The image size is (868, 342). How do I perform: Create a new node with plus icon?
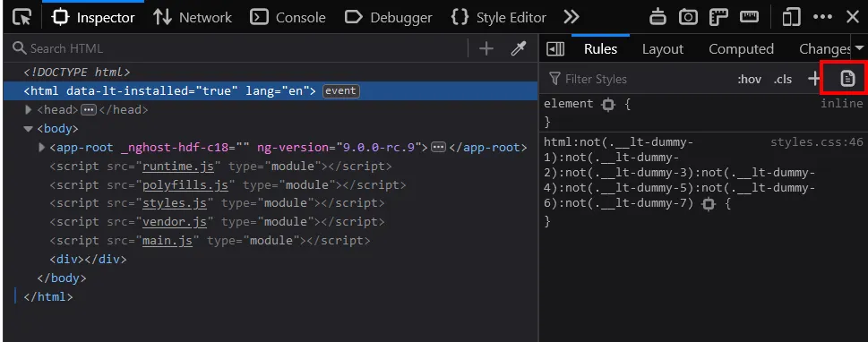(x=486, y=48)
